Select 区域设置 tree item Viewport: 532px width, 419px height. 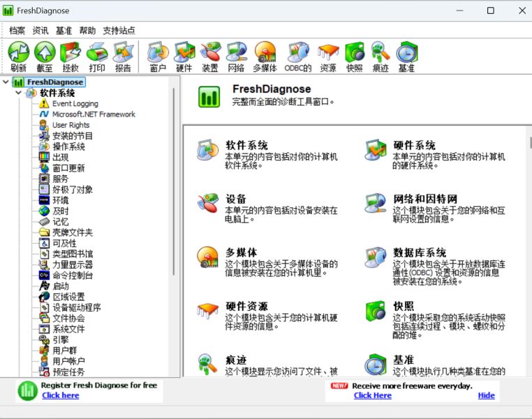point(68,297)
